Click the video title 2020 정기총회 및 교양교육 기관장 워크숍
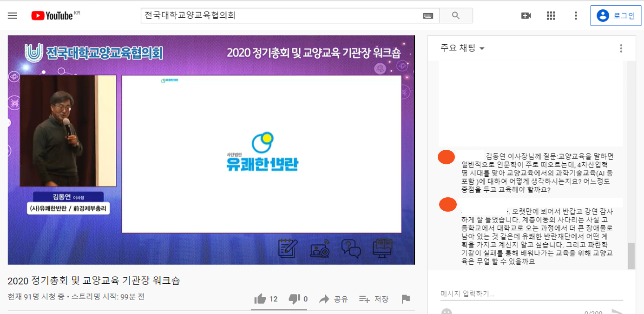This screenshot has height=314, width=644. 94,281
